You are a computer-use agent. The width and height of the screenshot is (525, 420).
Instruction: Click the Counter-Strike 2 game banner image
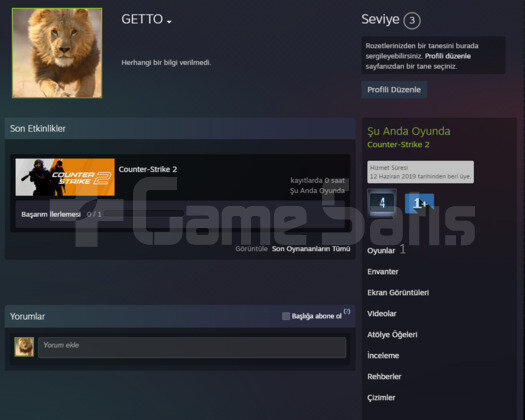tap(65, 177)
